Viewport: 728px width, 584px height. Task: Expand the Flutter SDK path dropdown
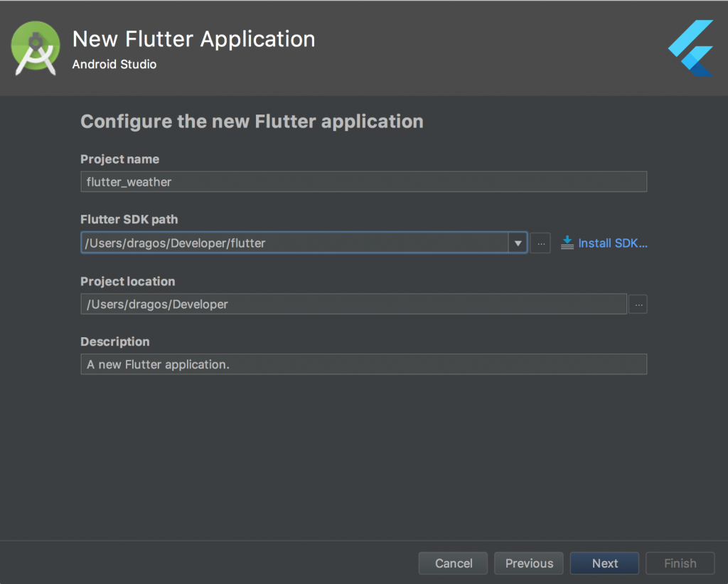pos(518,243)
